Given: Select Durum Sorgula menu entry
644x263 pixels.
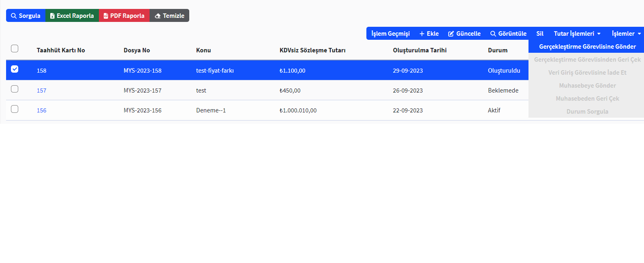Looking at the screenshot, I should click(x=587, y=112).
